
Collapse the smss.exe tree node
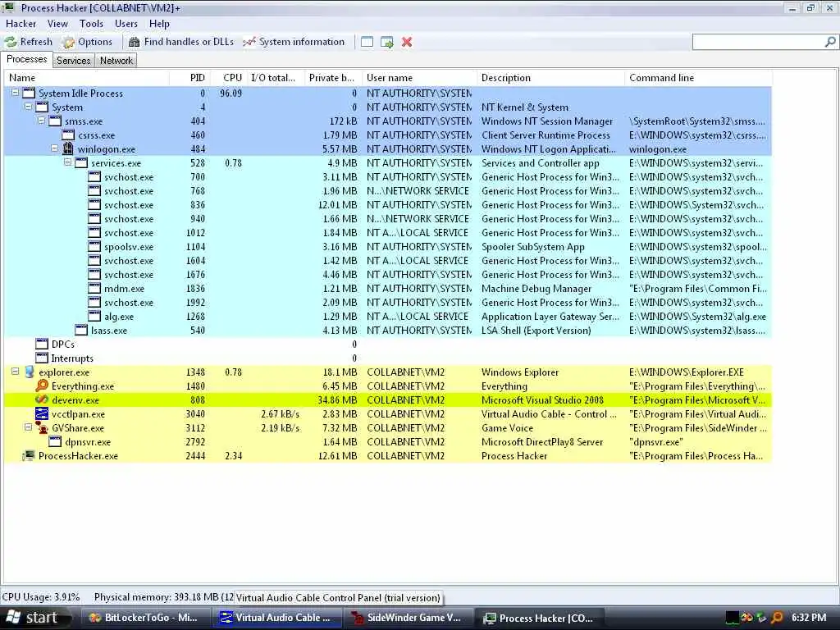point(41,121)
